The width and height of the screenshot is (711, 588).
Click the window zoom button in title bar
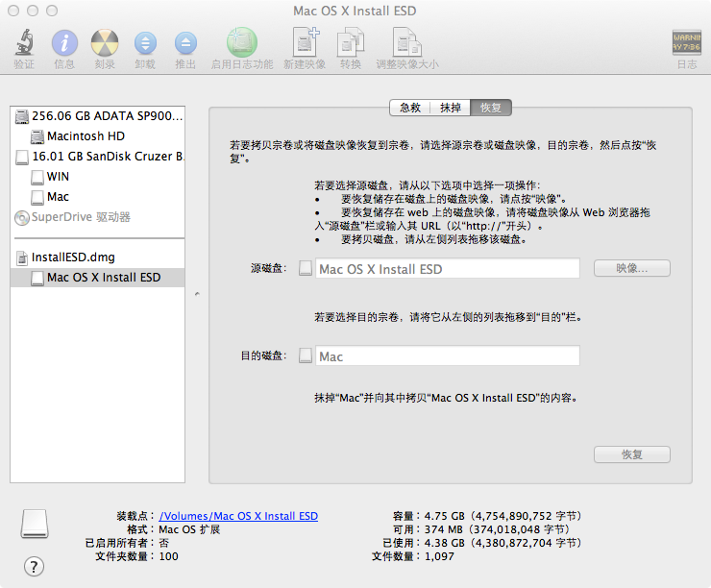click(52, 11)
